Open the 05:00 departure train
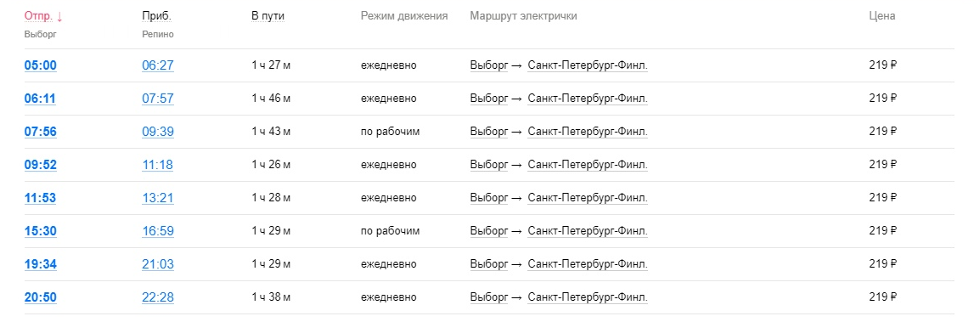This screenshot has height=322, width=980. tap(40, 65)
